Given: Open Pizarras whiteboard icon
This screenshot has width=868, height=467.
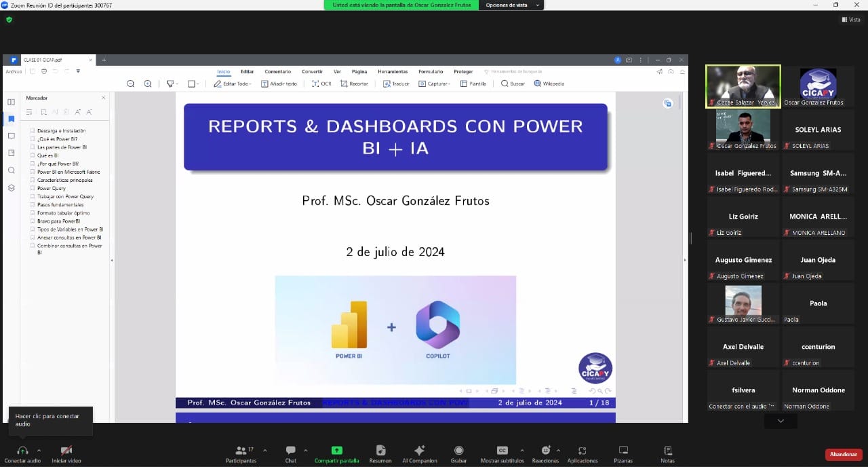Looking at the screenshot, I should coord(623,451).
